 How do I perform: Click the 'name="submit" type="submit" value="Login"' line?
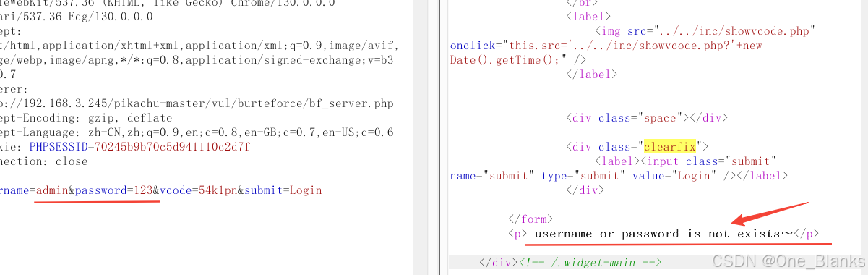(619, 176)
